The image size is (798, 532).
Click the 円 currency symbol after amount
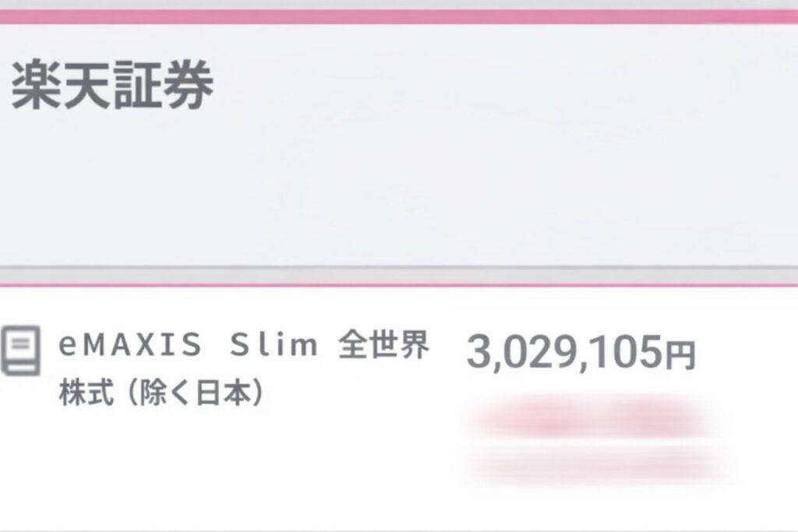tap(681, 355)
